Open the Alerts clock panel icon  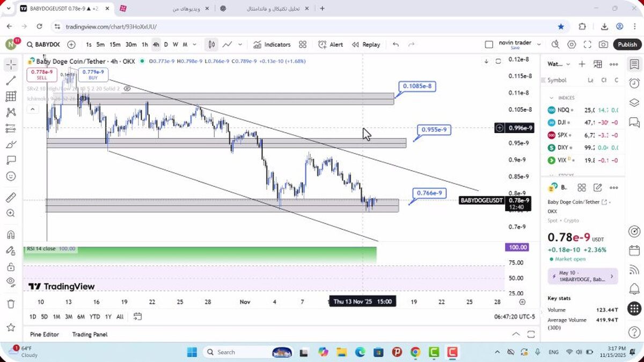point(634,83)
